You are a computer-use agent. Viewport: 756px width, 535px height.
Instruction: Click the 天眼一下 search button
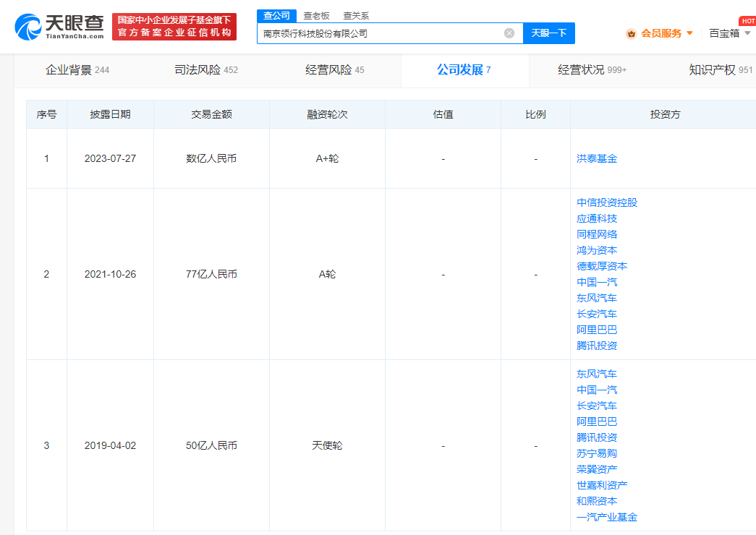[548, 33]
